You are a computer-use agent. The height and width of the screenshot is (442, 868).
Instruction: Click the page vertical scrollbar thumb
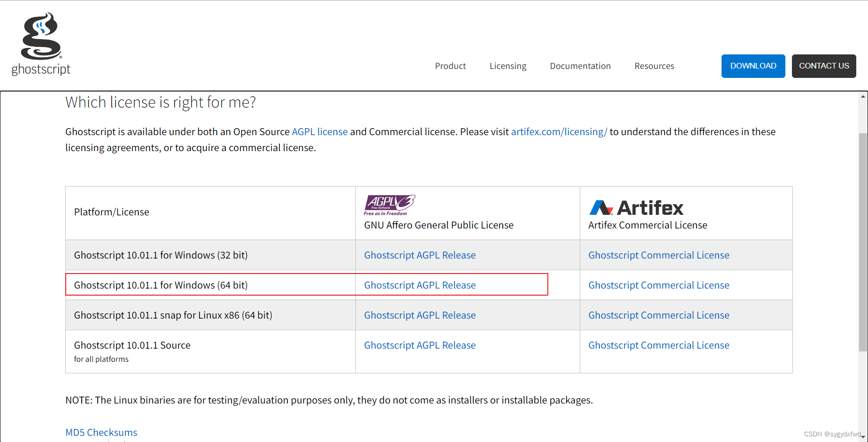click(863, 242)
